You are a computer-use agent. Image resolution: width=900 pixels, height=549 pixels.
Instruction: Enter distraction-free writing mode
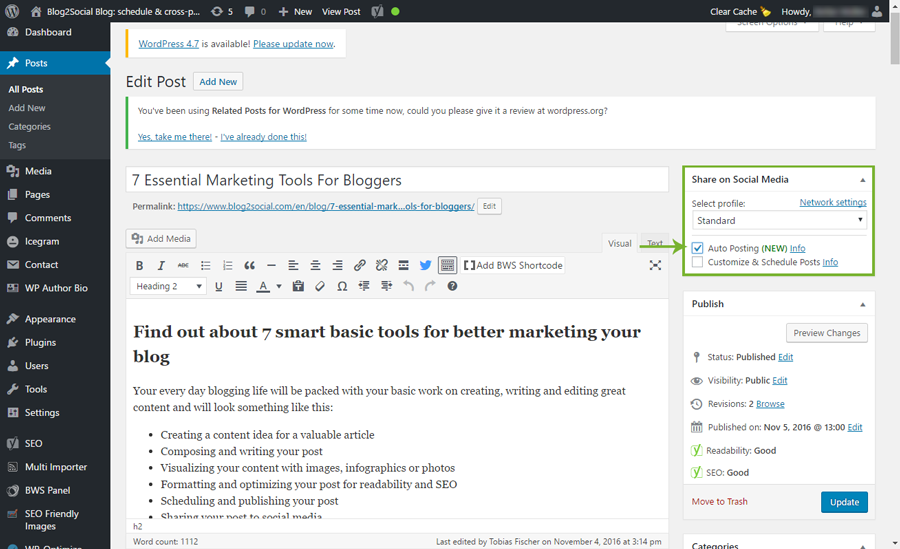pos(655,265)
